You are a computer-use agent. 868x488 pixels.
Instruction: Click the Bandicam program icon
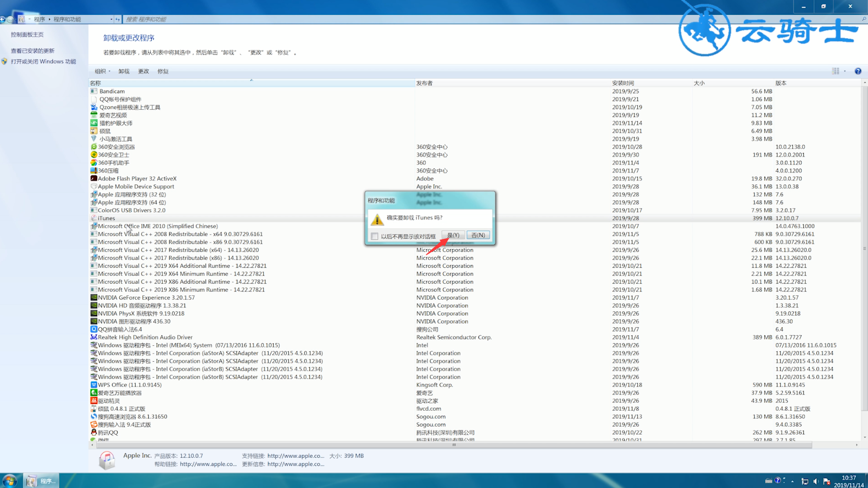point(94,91)
